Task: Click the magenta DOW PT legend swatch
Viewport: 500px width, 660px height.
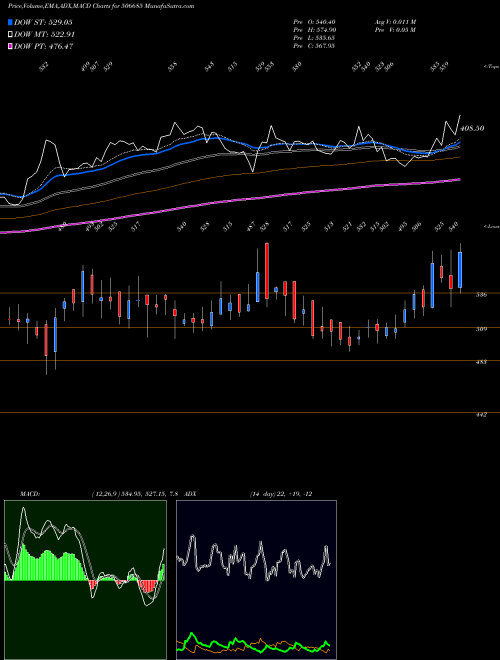Action: pyautogui.click(x=11, y=46)
